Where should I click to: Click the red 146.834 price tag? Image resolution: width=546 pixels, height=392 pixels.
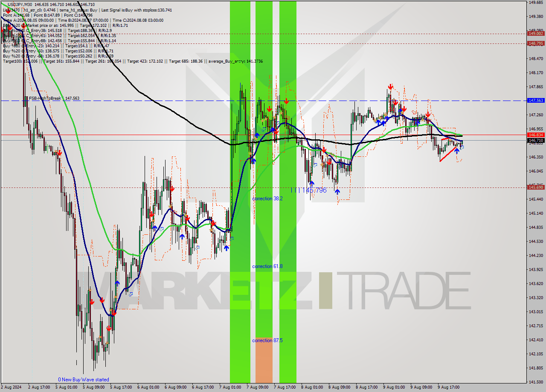point(536,135)
